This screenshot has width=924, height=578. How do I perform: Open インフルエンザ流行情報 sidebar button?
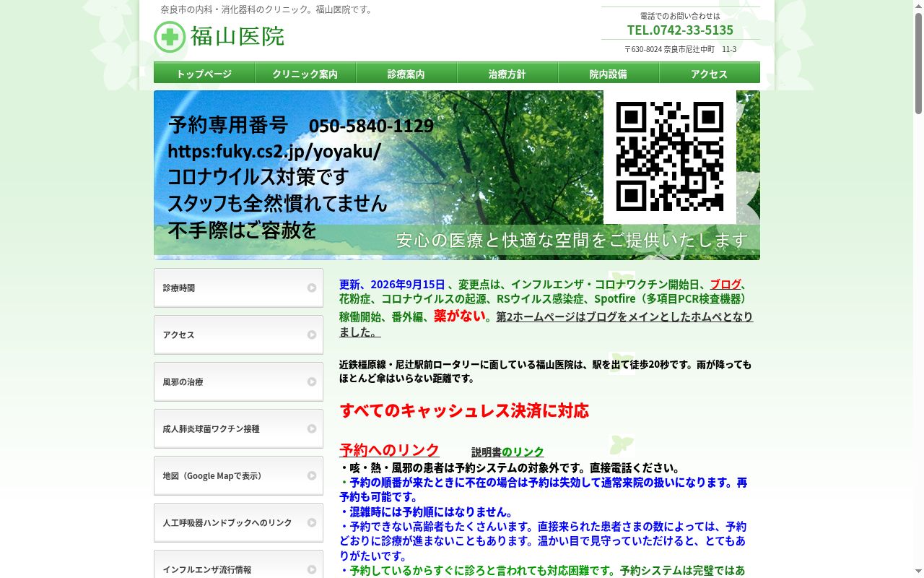click(x=238, y=564)
